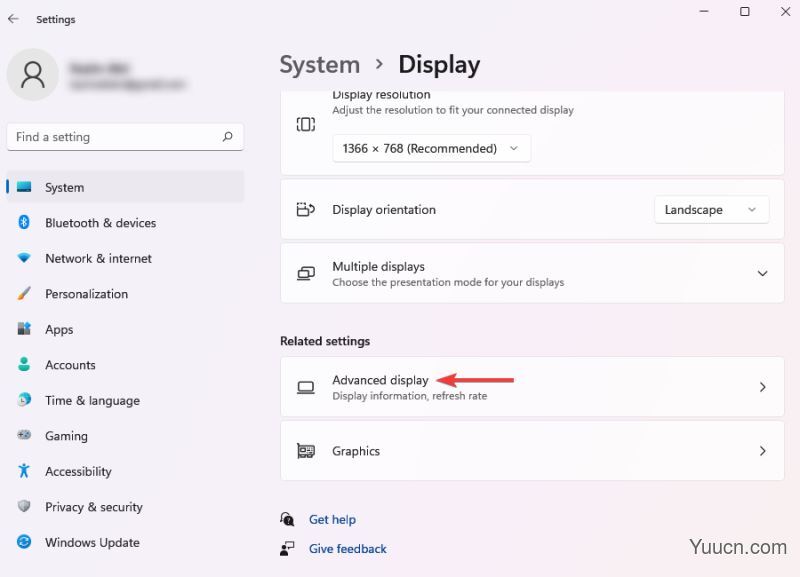Open Accounts settings

(x=125, y=365)
